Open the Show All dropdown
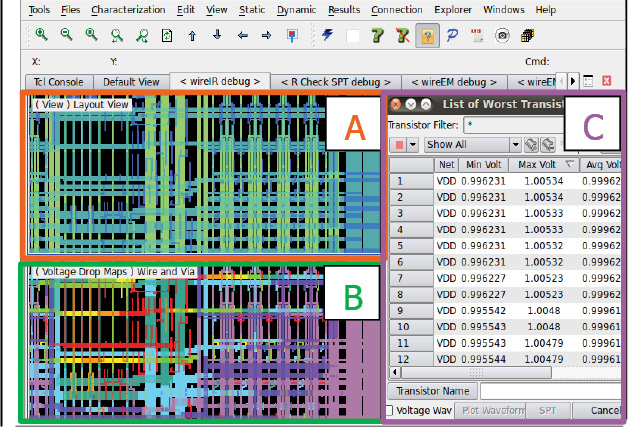Image resolution: width=631 pixels, height=427 pixels. pyautogui.click(x=472, y=145)
